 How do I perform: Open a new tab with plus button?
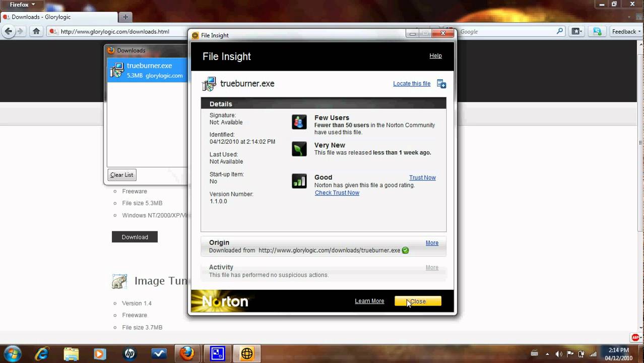(x=125, y=17)
